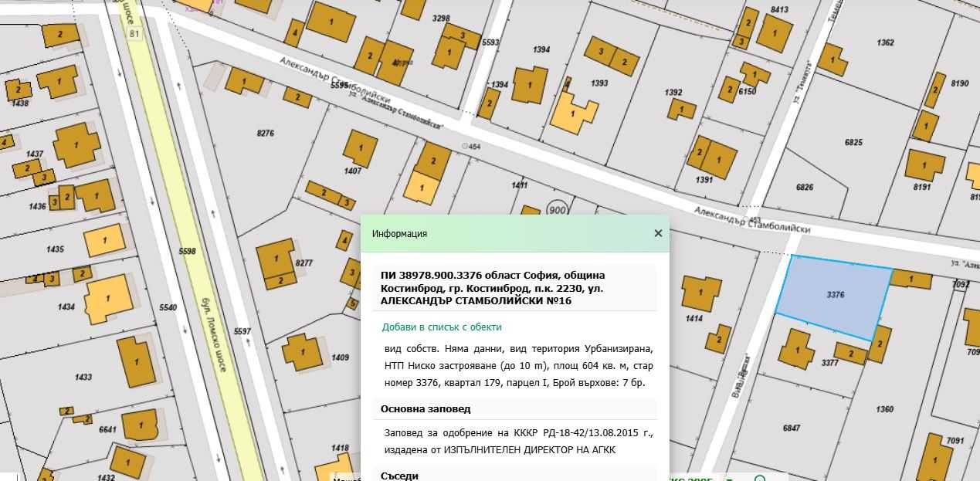The image size is (980, 481).
Task: Click the parcel label 5595
Action: coord(340,85)
